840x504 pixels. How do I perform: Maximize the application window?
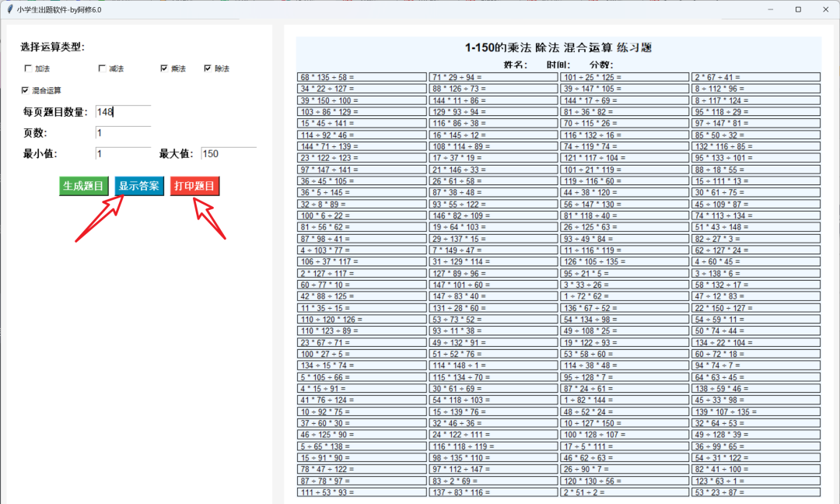tap(798, 9)
